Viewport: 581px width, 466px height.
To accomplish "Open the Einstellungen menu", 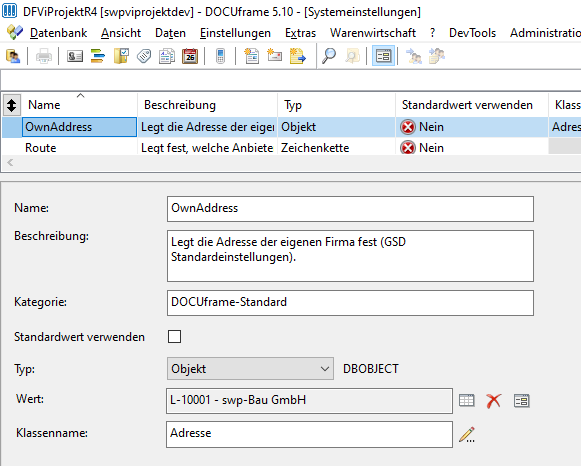I will (235, 33).
